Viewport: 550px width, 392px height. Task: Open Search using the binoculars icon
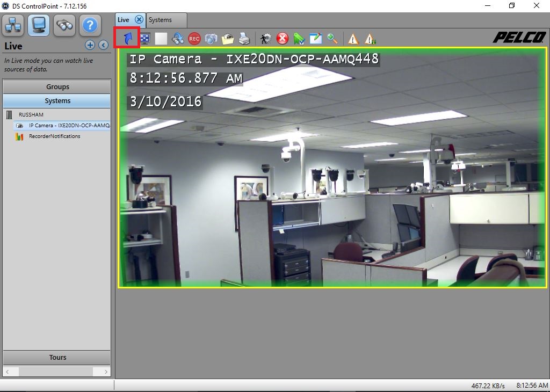click(x=64, y=24)
